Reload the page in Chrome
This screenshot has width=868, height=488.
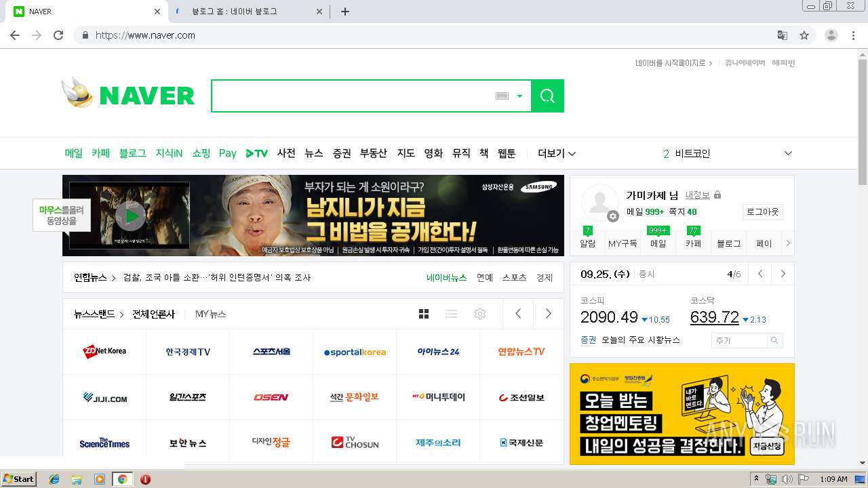[58, 35]
